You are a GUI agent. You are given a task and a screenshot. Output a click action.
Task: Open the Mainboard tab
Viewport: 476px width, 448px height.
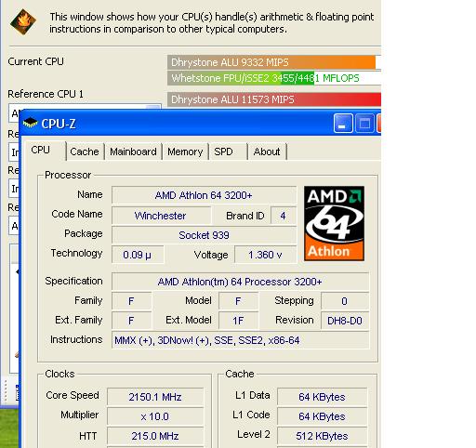click(x=133, y=152)
